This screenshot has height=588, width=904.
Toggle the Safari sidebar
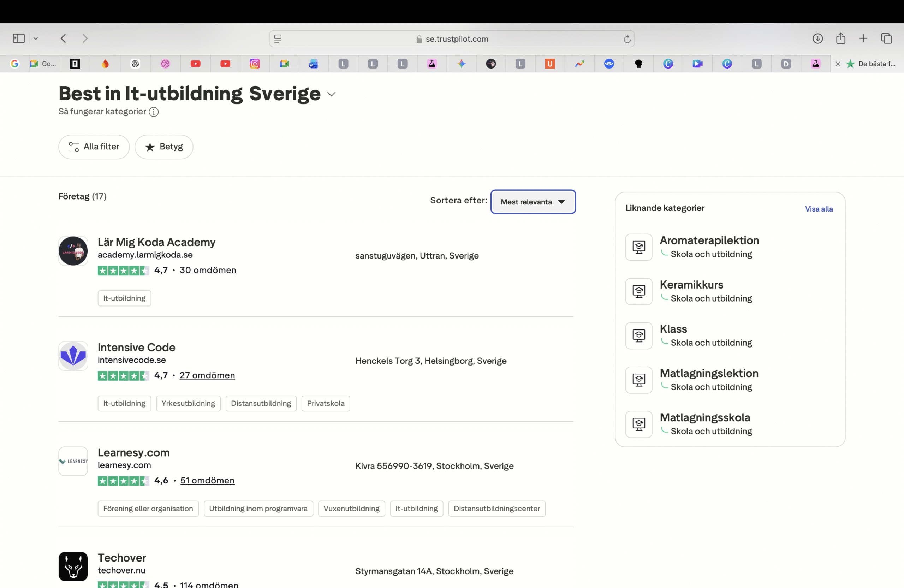(18, 38)
